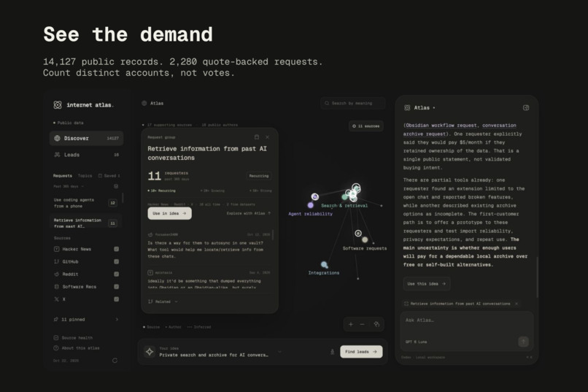The image size is (588, 392).
Task: Switch to the Topics tab
Action: tap(85, 175)
